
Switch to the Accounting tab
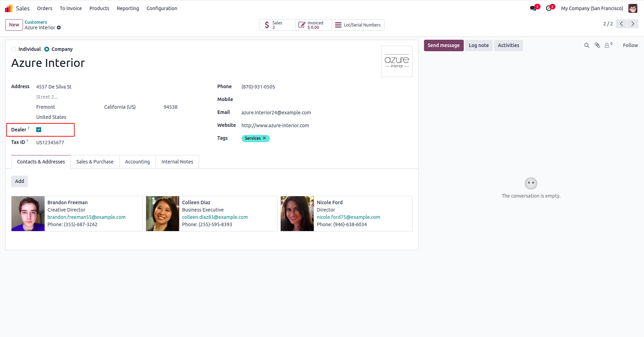click(x=137, y=162)
